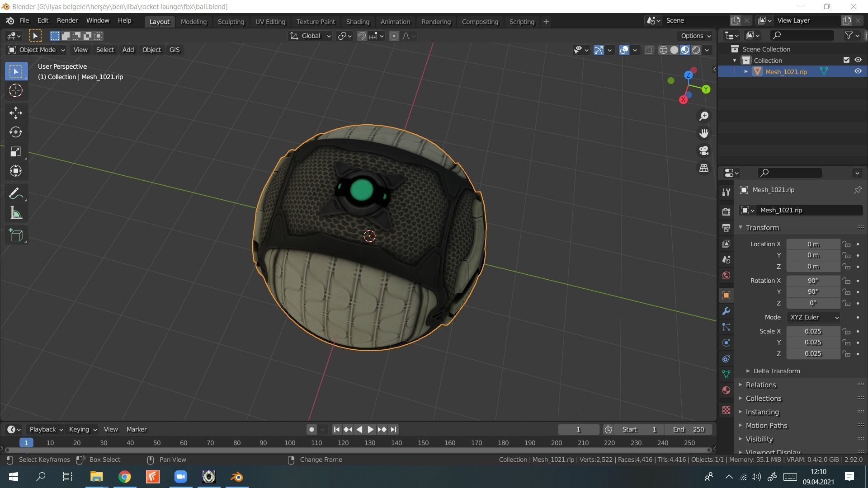Select the Rotate tool in toolbar
The width and height of the screenshot is (868, 488).
click(x=16, y=132)
